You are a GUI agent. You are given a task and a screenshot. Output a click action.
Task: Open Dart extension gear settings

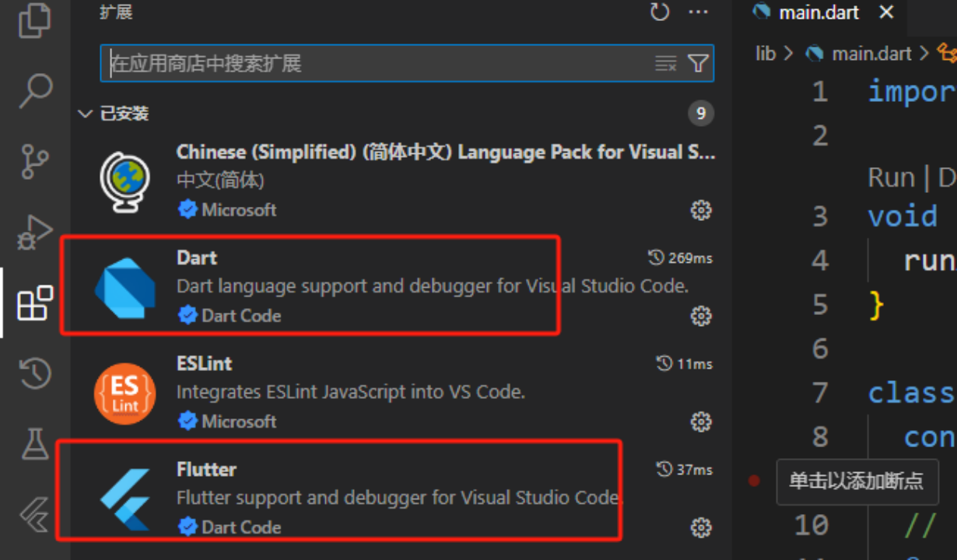701,316
